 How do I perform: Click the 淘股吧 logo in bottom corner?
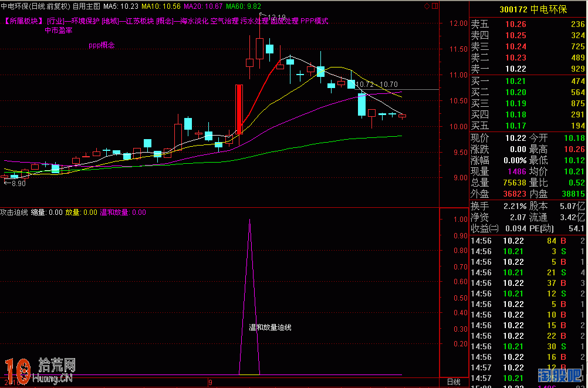click(559, 374)
